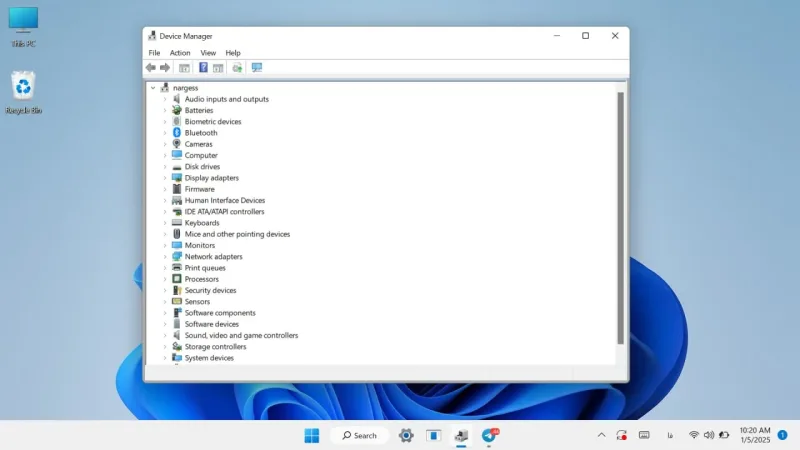Viewport: 800px width, 450px height.
Task: Open the View menu
Action: tap(208, 53)
